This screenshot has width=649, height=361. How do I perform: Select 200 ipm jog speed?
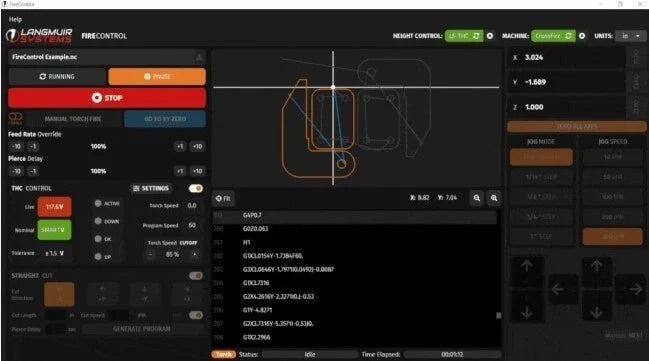pyautogui.click(x=612, y=217)
